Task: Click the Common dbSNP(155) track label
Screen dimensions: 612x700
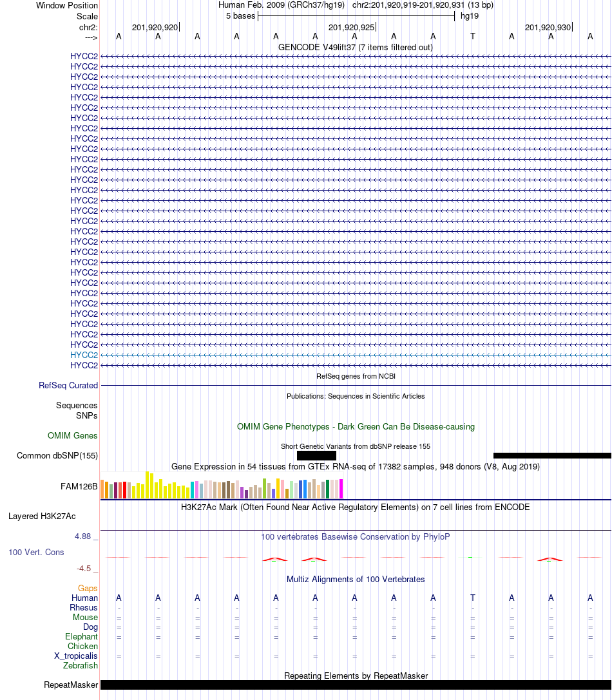Action: tap(57, 456)
